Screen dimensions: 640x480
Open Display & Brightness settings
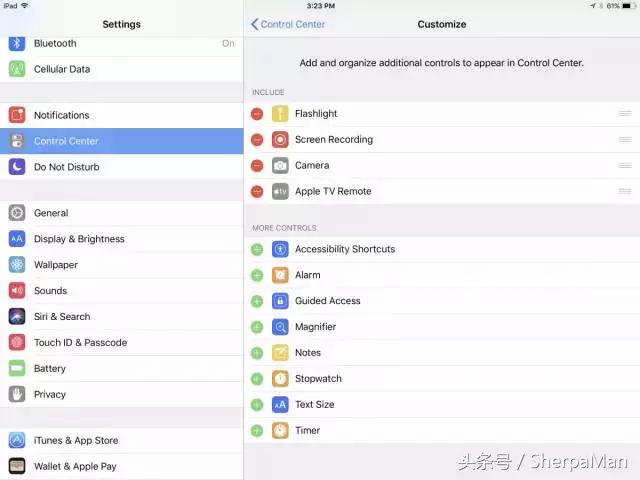(122, 239)
